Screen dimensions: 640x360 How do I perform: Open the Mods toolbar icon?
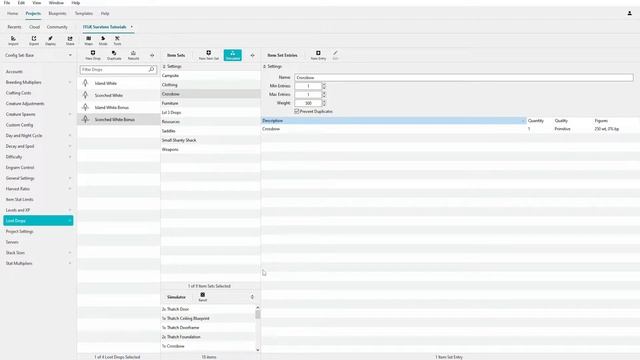tap(103, 40)
